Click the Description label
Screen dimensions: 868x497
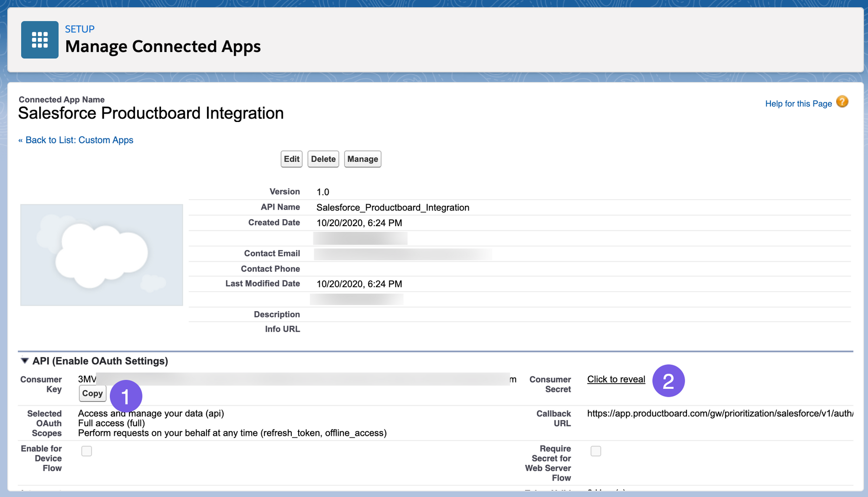277,314
